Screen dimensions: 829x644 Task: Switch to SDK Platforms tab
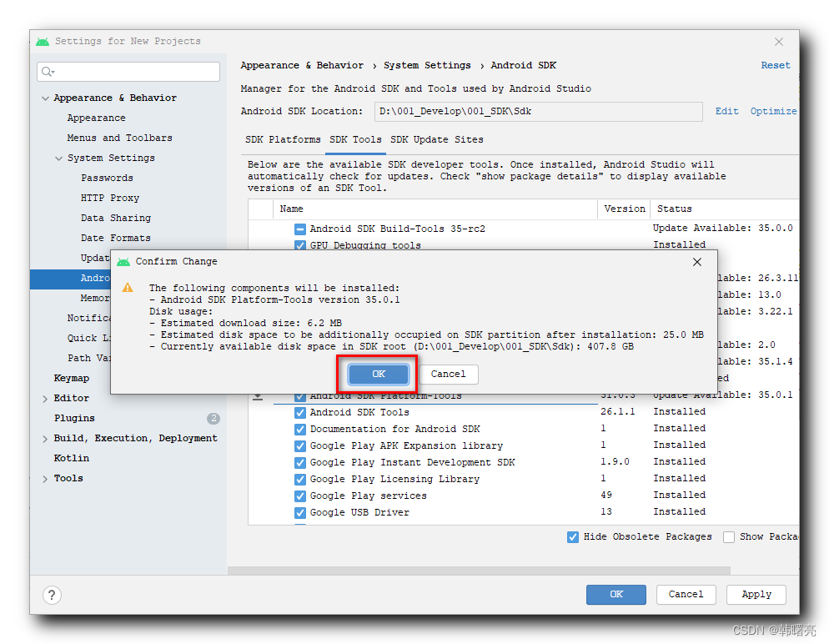point(283,139)
